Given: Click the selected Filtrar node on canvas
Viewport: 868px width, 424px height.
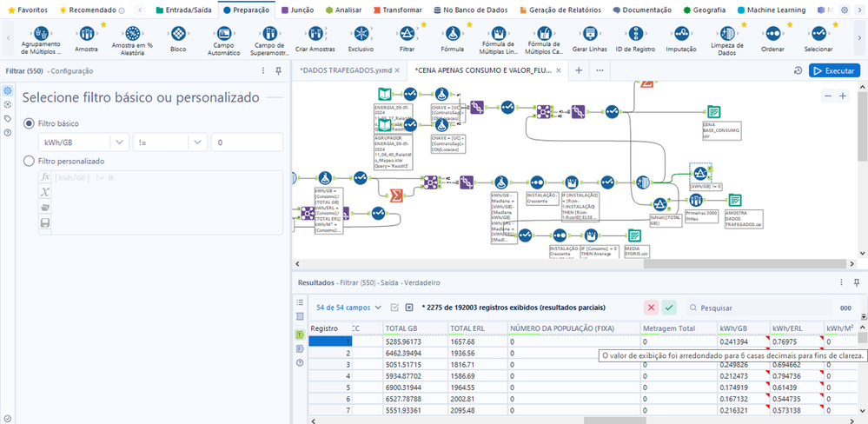Looking at the screenshot, I should [x=700, y=173].
